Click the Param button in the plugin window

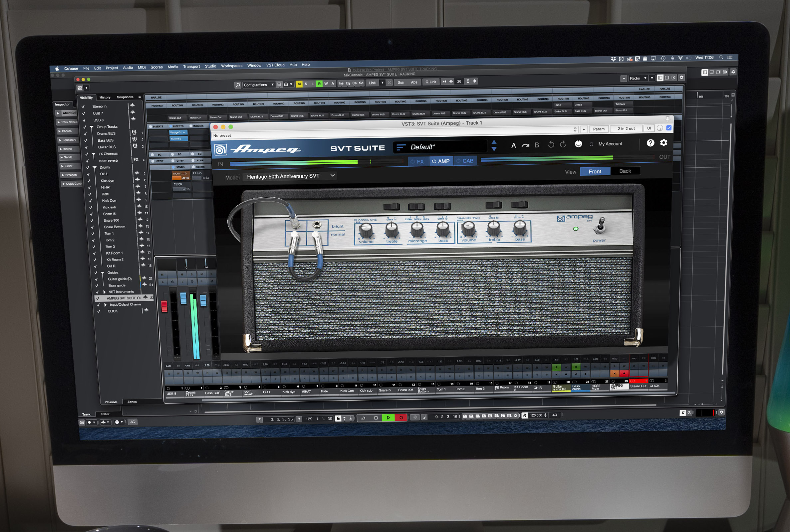(x=599, y=129)
